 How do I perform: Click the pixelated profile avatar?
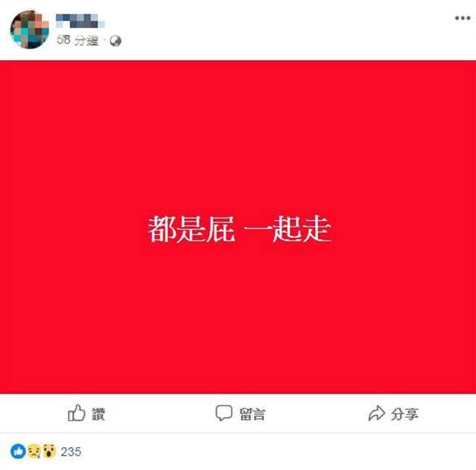click(30, 29)
